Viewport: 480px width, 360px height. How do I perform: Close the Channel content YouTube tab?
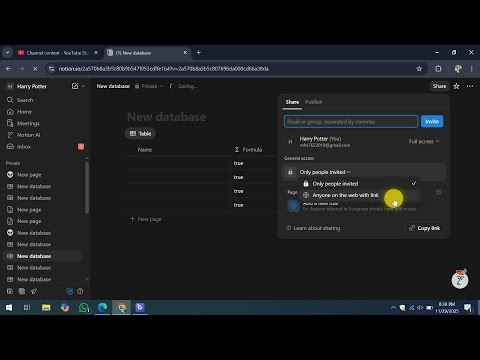96,53
